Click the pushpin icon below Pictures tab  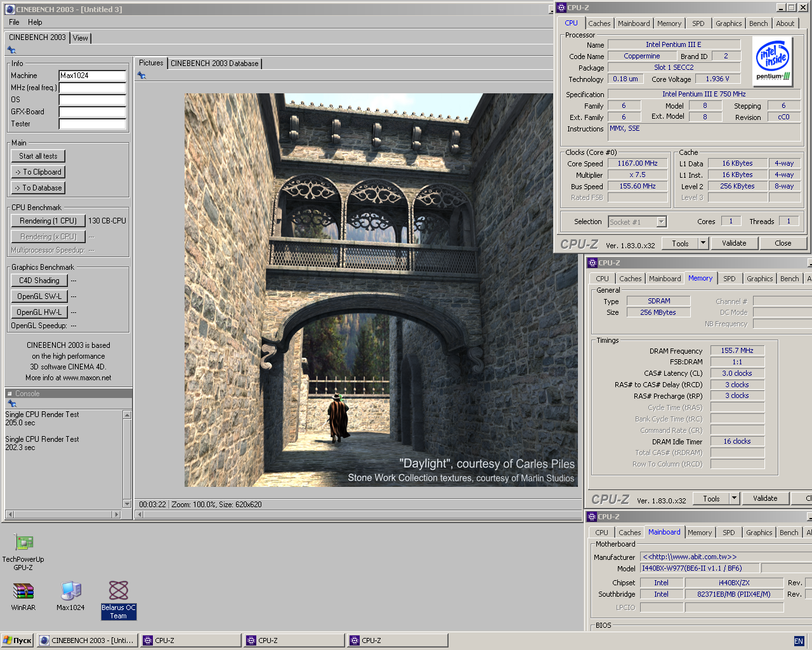pos(141,76)
